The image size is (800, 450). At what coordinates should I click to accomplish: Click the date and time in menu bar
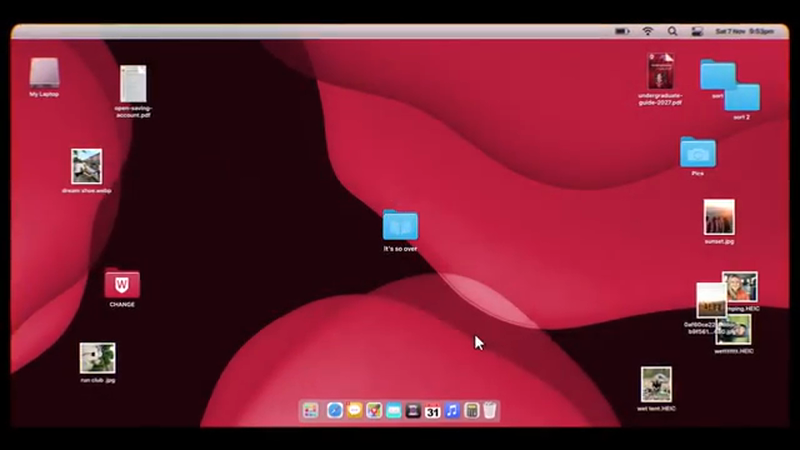point(744,32)
